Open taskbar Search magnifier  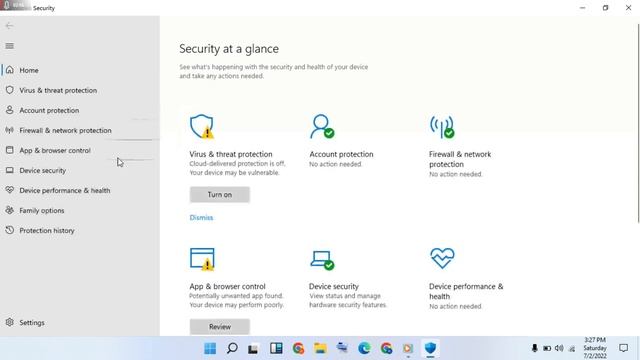(232, 348)
